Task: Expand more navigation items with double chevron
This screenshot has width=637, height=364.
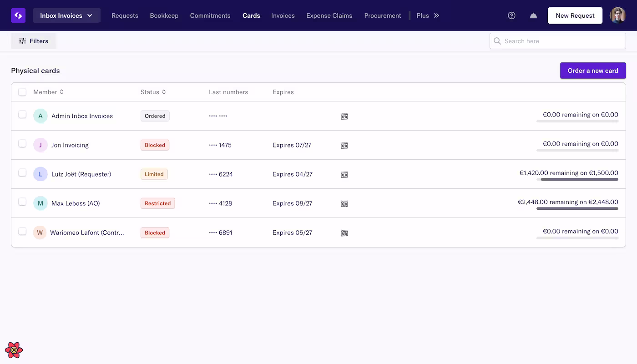Action: (x=436, y=15)
